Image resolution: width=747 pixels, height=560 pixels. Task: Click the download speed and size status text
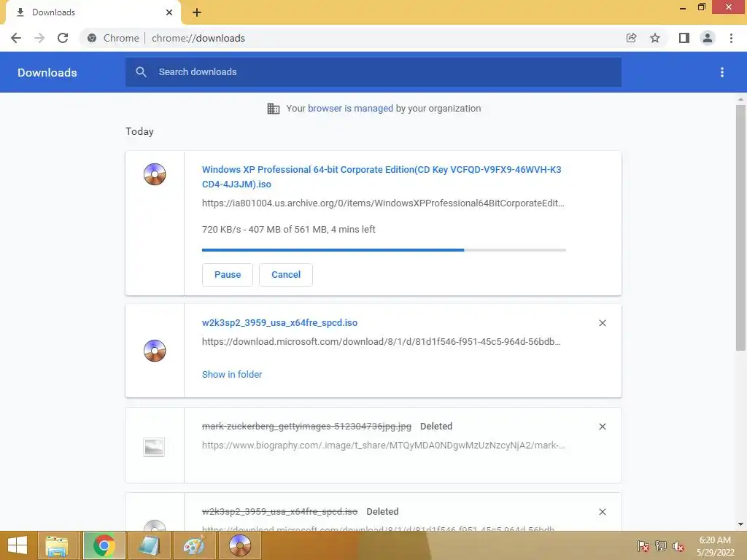click(289, 230)
